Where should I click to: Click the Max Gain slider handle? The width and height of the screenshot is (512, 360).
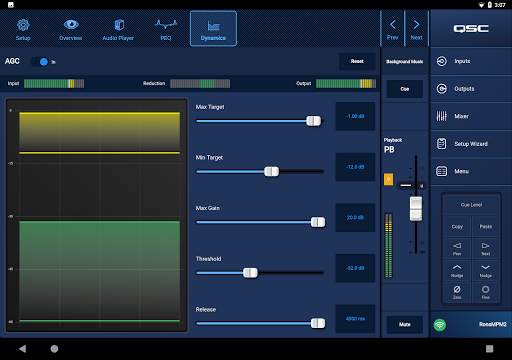coord(318,222)
